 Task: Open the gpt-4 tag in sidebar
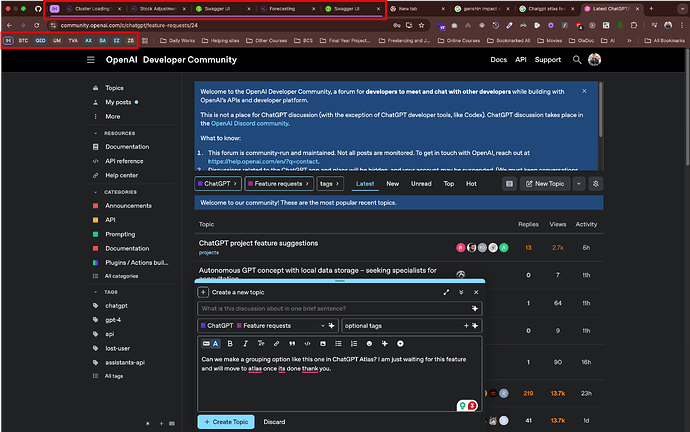click(x=113, y=320)
